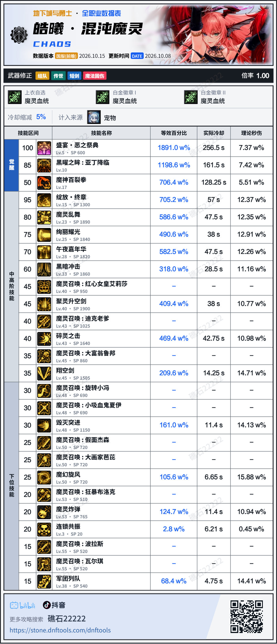This screenshot has height=644, width=277.
Task: Click the 觉醒 section label
Action: point(12,165)
